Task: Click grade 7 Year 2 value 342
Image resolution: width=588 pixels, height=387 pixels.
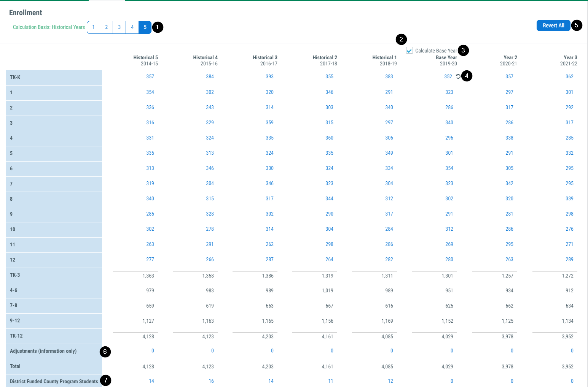Action: [x=510, y=184]
